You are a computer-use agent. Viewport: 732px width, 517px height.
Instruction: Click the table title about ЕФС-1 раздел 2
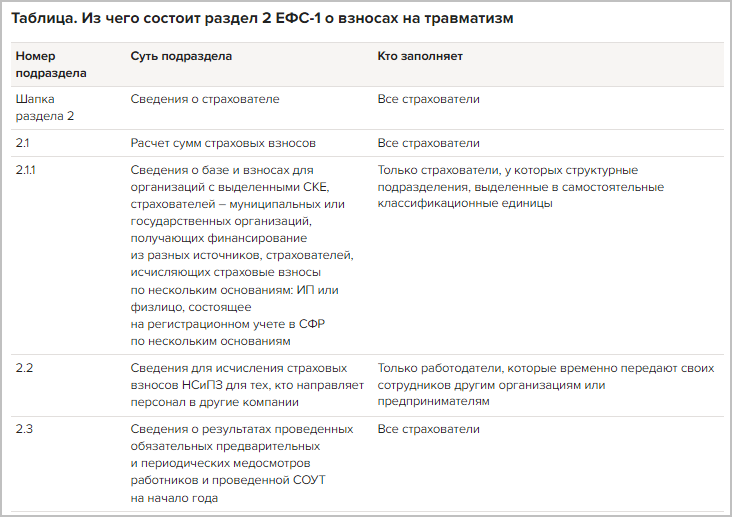262,19
